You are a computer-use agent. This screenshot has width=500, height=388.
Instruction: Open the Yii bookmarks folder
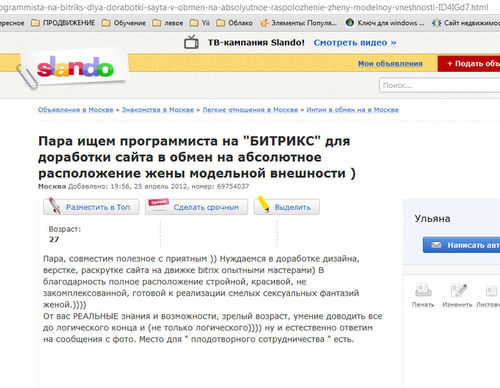[x=200, y=23]
